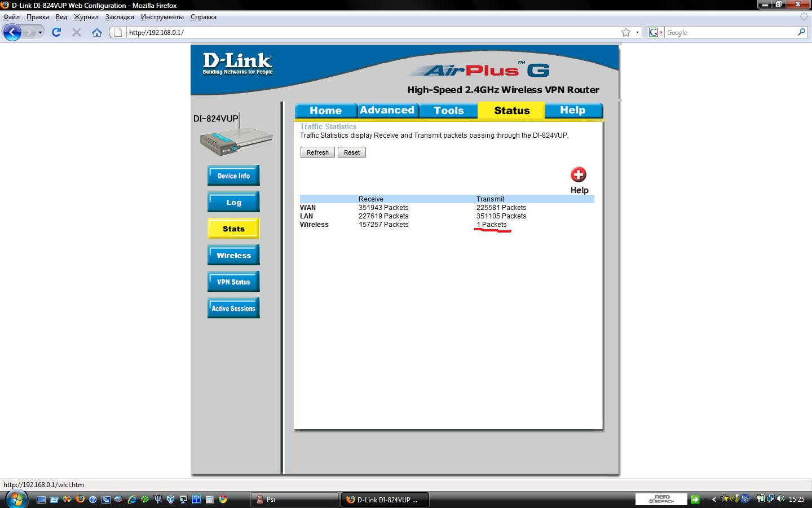Click the Bluetooth tray icon
This screenshot has width=812, height=508.
click(x=745, y=499)
